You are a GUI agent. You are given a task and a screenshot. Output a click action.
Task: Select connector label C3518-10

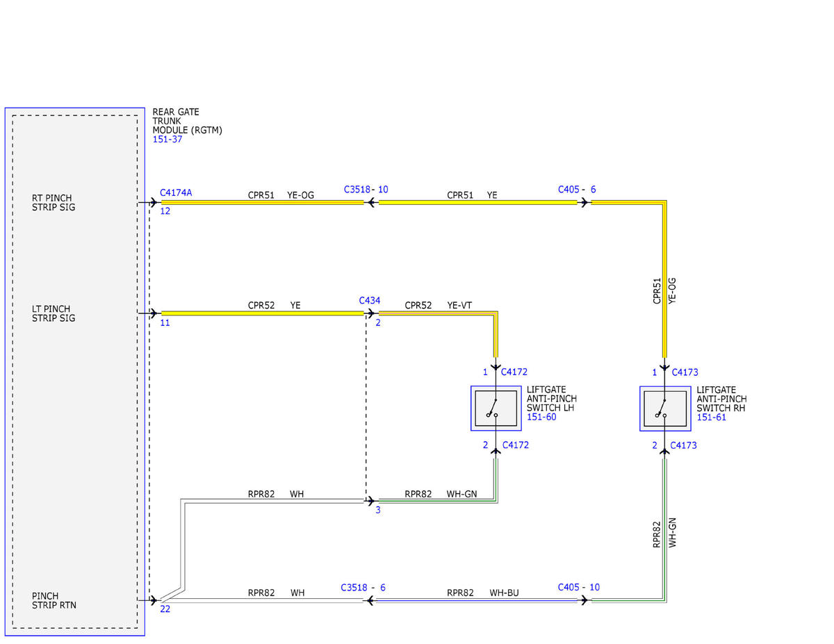point(366,189)
